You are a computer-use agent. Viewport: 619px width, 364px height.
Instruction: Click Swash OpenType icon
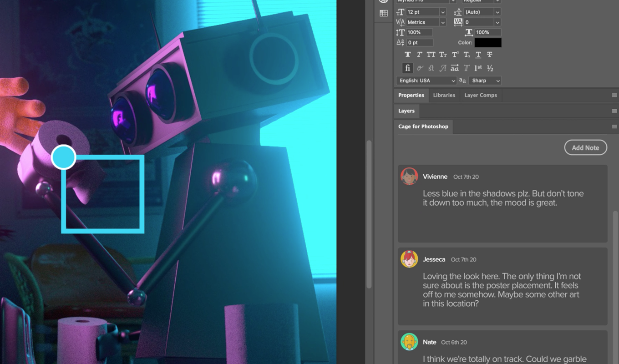[443, 68]
